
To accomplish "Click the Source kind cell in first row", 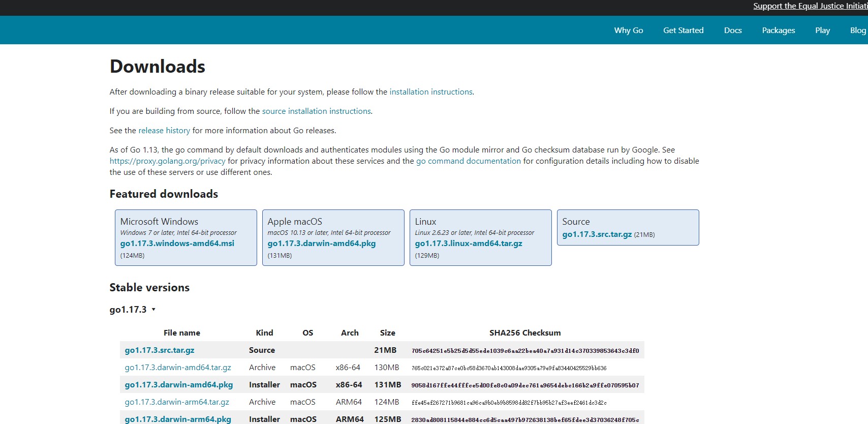I will (x=262, y=350).
